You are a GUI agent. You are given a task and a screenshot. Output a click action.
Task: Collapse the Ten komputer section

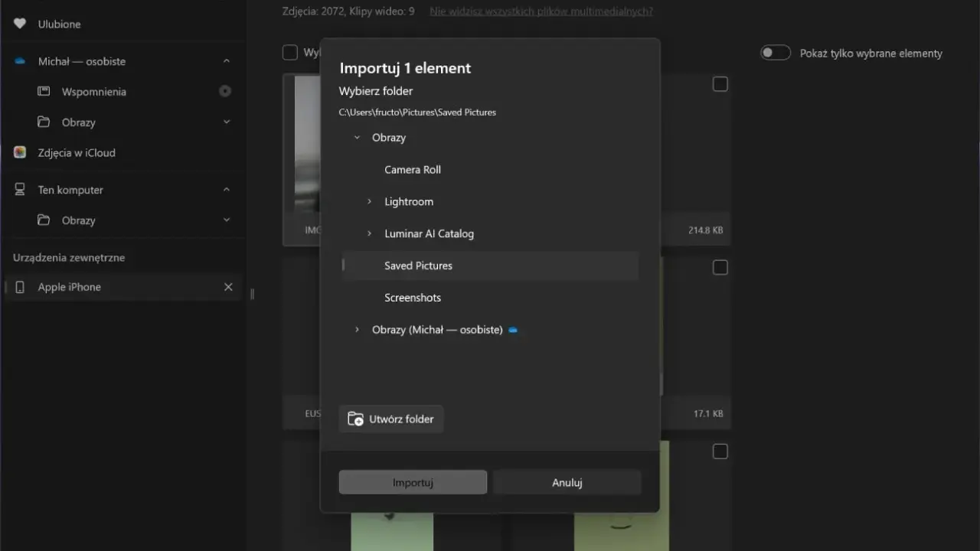click(227, 190)
